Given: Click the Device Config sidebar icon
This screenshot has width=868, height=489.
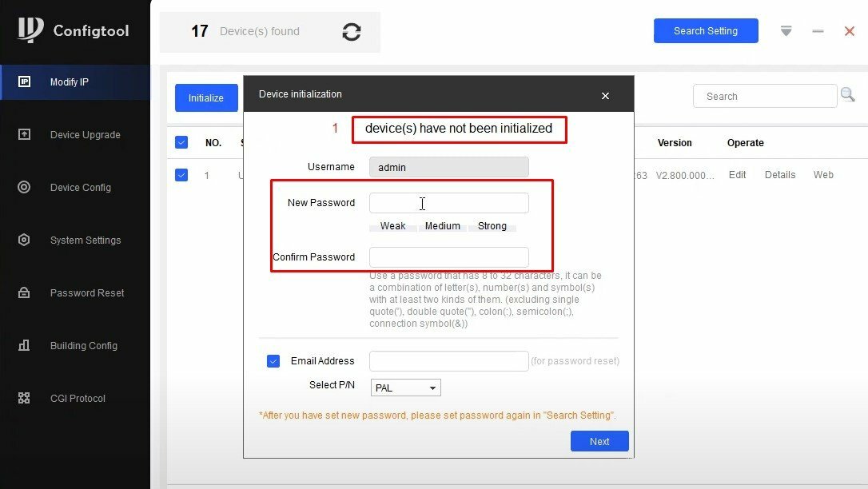Looking at the screenshot, I should pyautogui.click(x=24, y=187).
